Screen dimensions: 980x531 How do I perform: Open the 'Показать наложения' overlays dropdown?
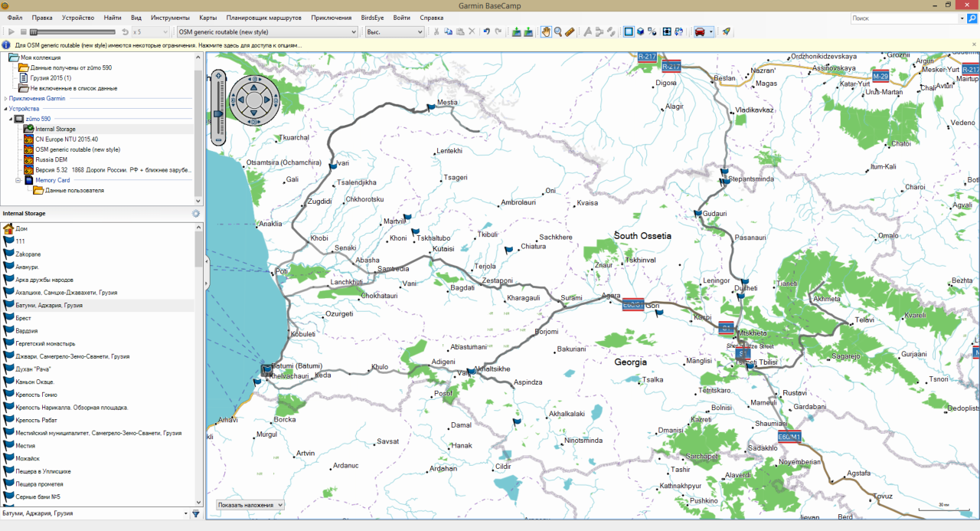tap(250, 505)
